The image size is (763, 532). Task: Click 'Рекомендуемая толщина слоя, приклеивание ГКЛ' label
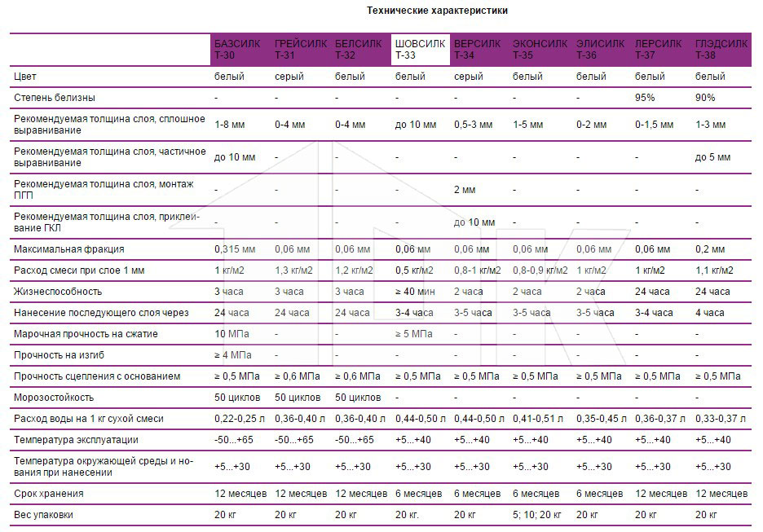[x=107, y=222]
